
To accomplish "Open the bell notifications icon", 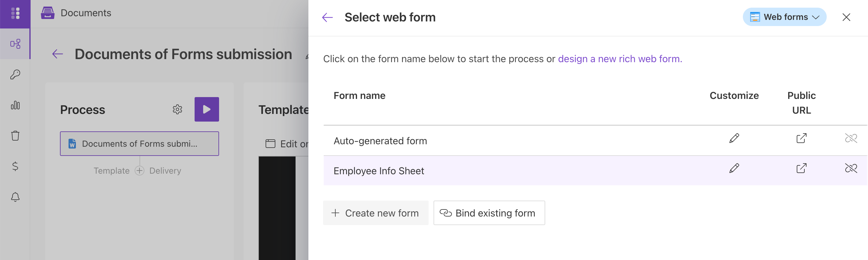I will [15, 197].
